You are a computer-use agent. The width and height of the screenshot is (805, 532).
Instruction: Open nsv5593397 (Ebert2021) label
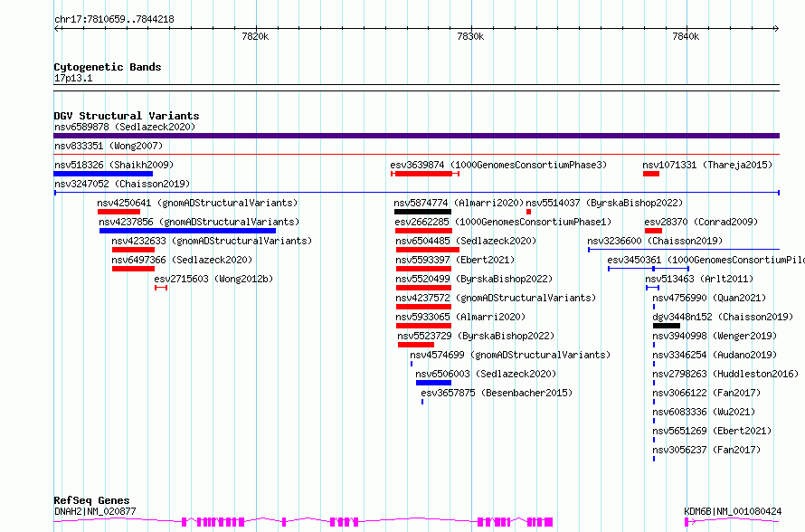tap(455, 260)
